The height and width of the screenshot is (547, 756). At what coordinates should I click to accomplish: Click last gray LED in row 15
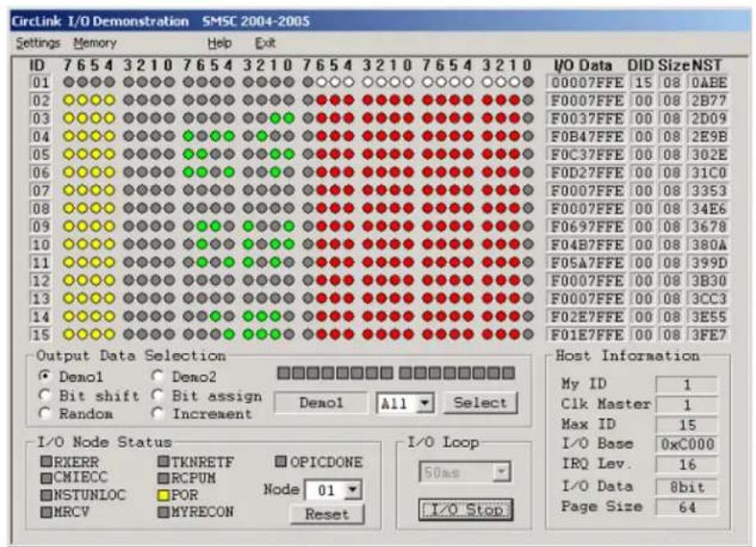pyautogui.click(x=528, y=333)
